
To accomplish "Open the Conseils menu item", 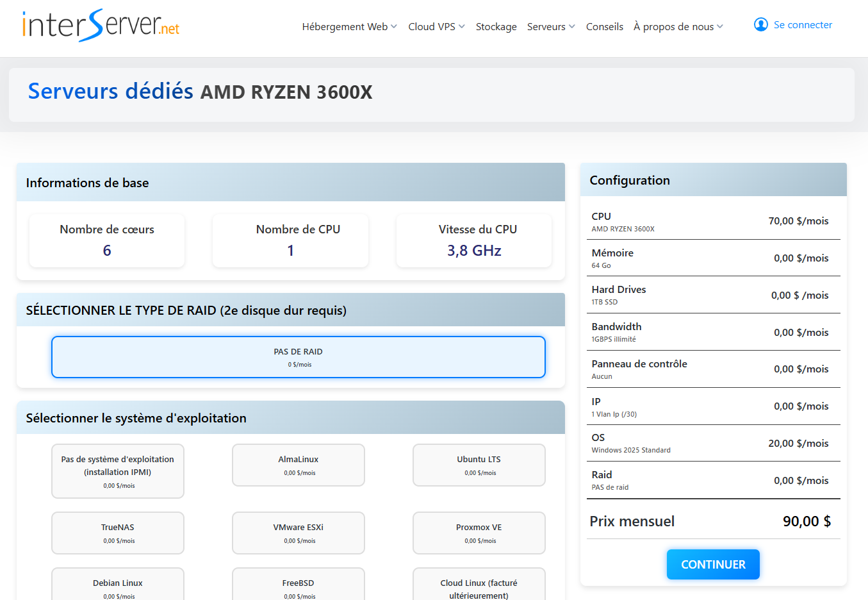I will pos(604,26).
